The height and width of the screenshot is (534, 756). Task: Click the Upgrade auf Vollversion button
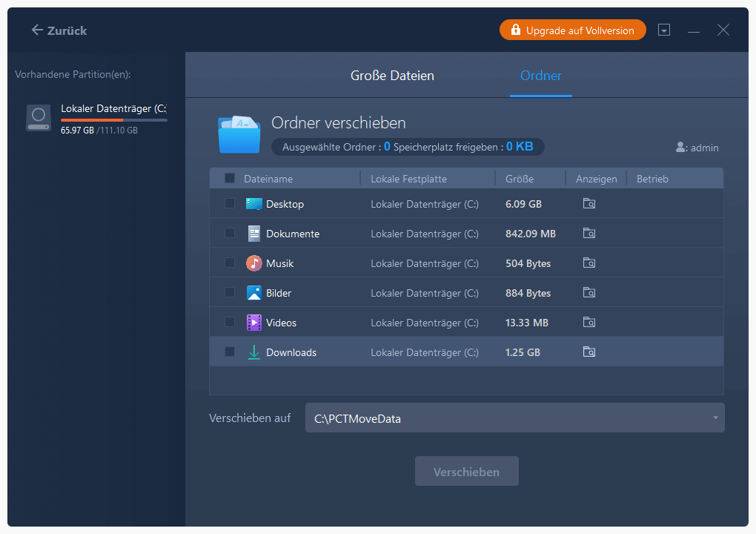(572, 30)
